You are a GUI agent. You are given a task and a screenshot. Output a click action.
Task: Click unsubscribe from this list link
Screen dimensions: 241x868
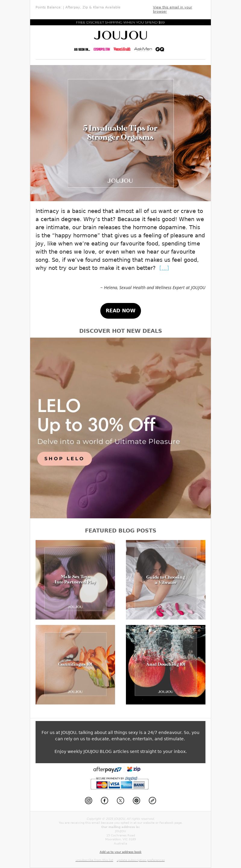(x=94, y=860)
